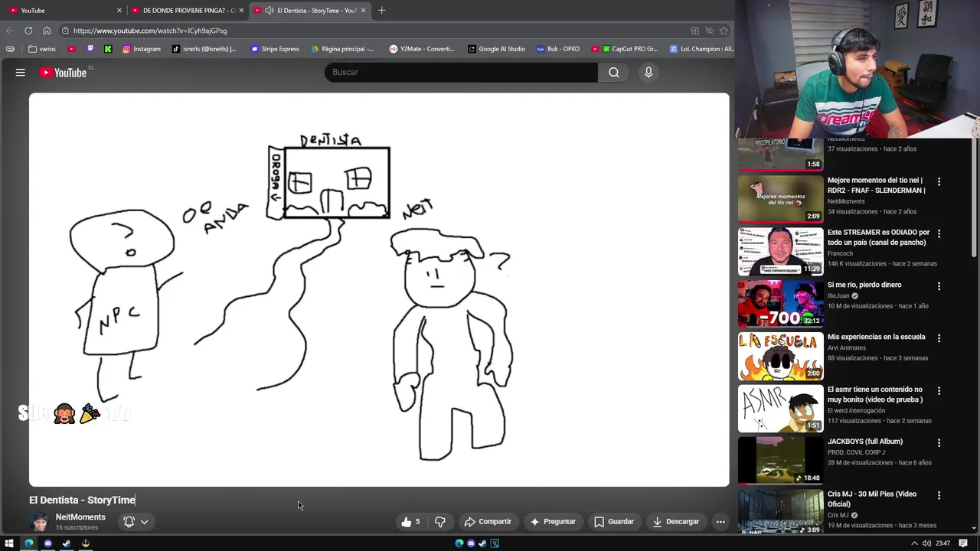Click the browser back arrow

[x=10, y=31]
